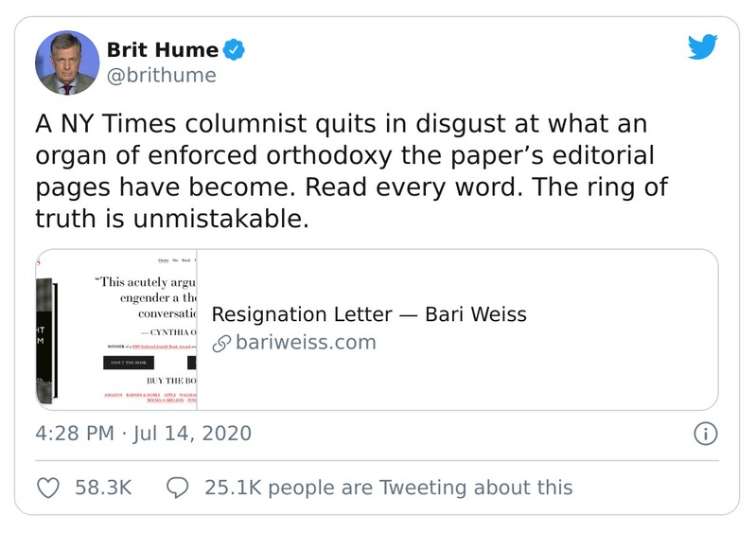This screenshot has width=756, height=534.
Task: Click the reply speech bubble icon
Action: point(177,488)
